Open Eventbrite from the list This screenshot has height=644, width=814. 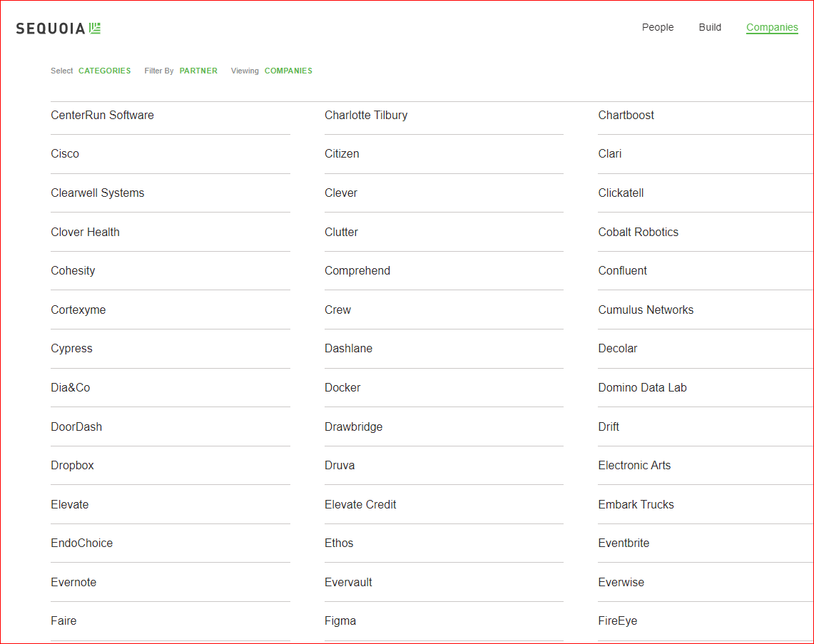624,543
